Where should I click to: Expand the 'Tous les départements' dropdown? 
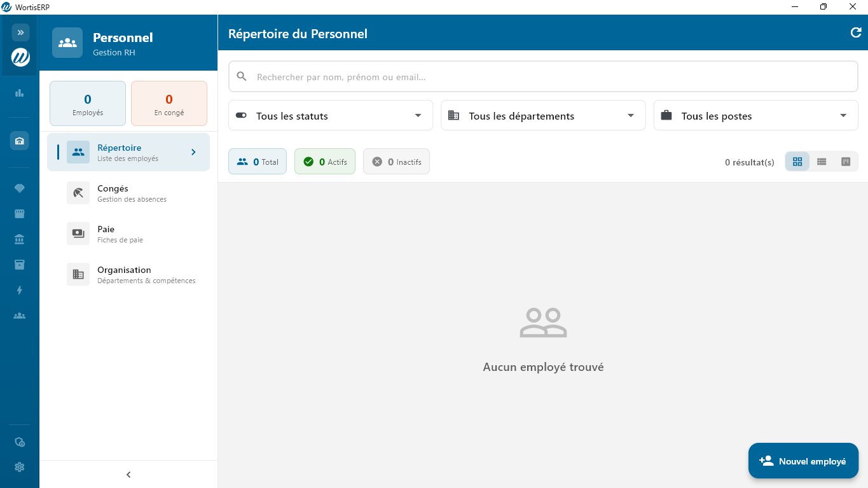coord(542,116)
